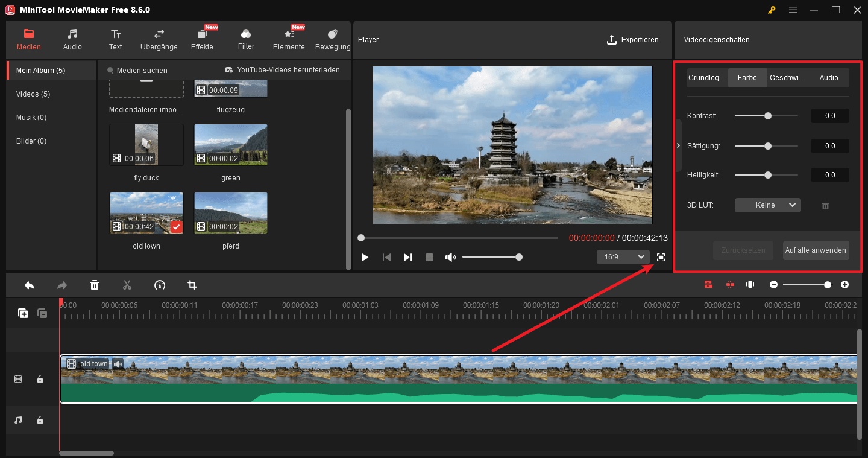Click the Undo arrow icon
This screenshot has width=868, height=458.
coord(29,284)
